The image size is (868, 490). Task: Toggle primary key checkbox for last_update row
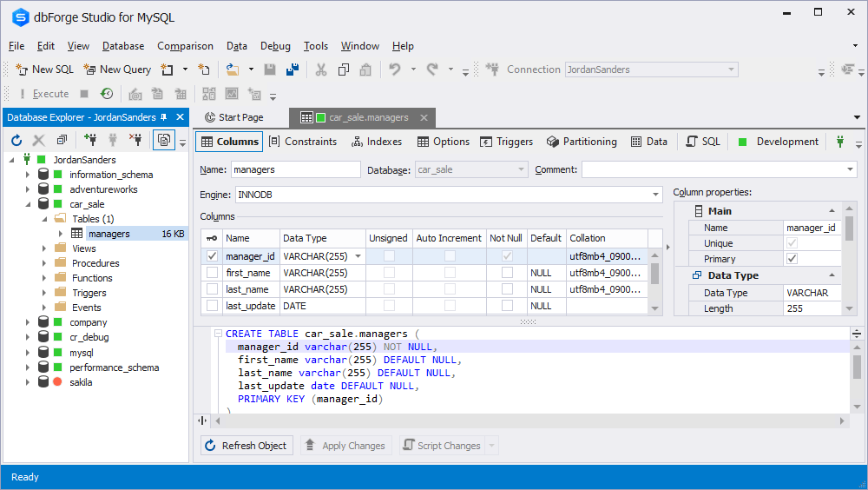pos(212,306)
